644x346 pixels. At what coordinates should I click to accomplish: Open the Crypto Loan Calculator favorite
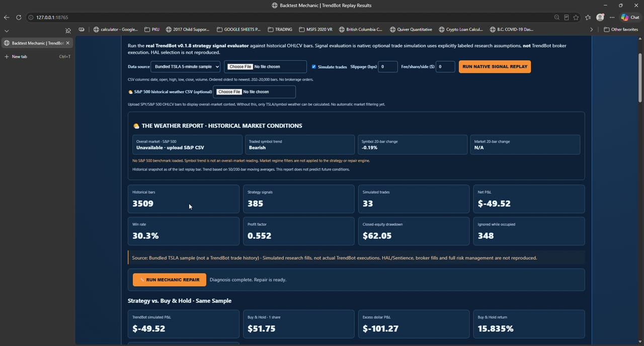pyautogui.click(x=461, y=29)
